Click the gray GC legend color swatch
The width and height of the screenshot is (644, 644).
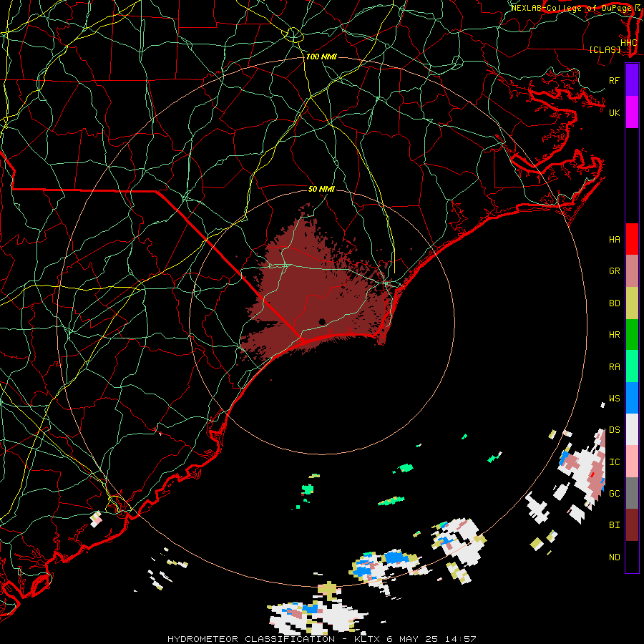pos(632,493)
